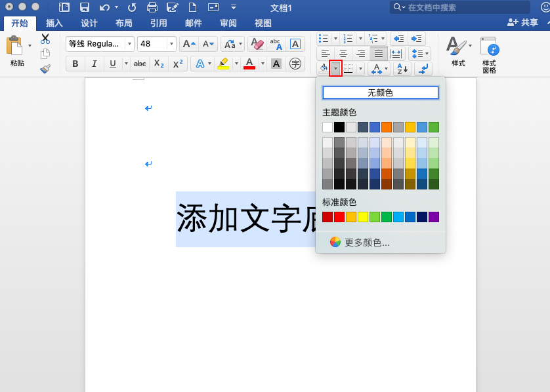Clear all formatting eraser icon
Screen dimensions: 550x392
[257, 44]
